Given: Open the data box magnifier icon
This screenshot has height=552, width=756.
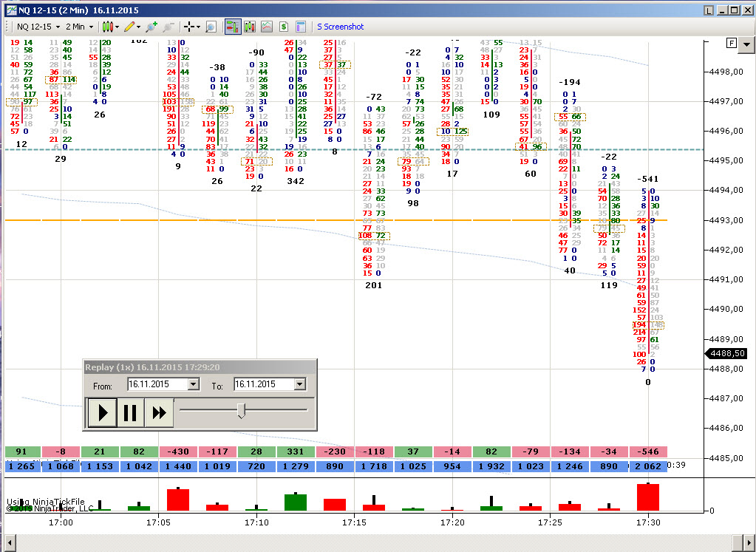Looking at the screenshot, I should coord(211,27).
